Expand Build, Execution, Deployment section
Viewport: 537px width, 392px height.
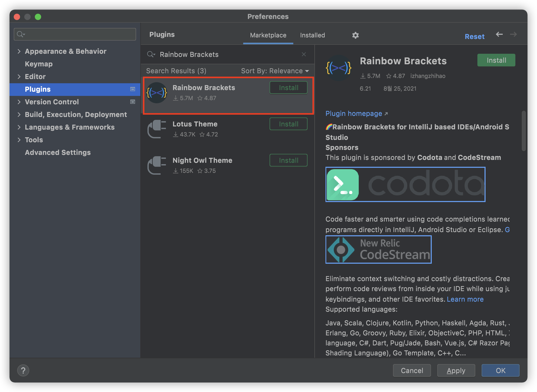19,114
